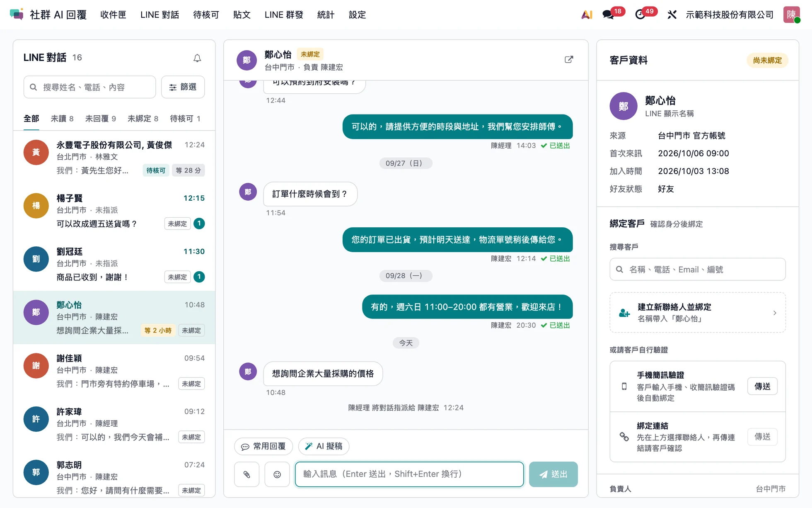
Task: Click the phone icon beside 手機簡訊驗證
Action: (624, 386)
